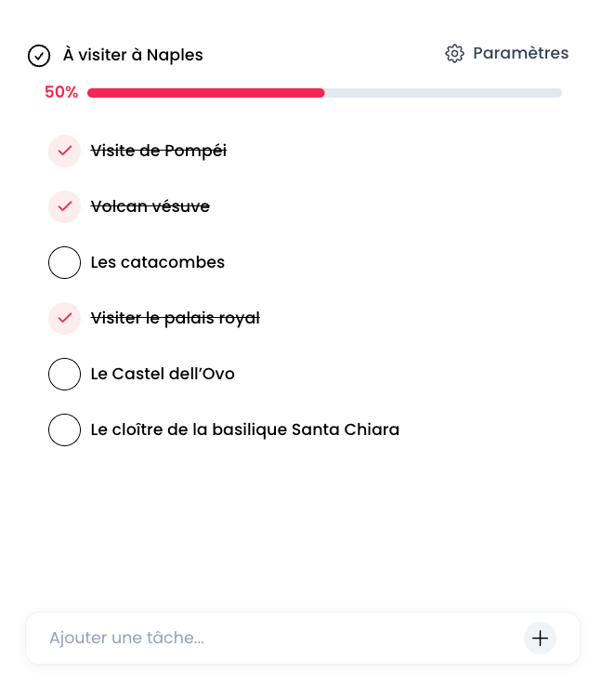Mark Le Castel dell'Ovo as done
Image resolution: width=615 pixels, height=700 pixels.
point(65,374)
